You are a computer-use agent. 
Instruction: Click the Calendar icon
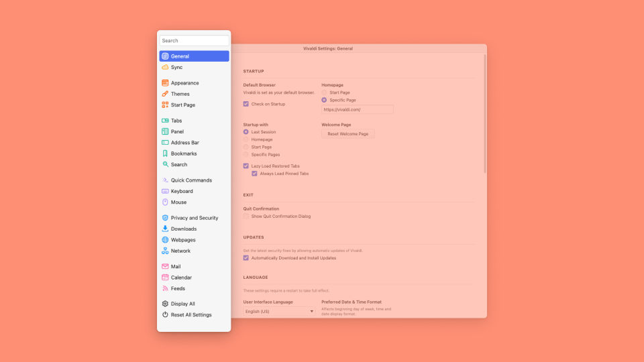point(165,278)
